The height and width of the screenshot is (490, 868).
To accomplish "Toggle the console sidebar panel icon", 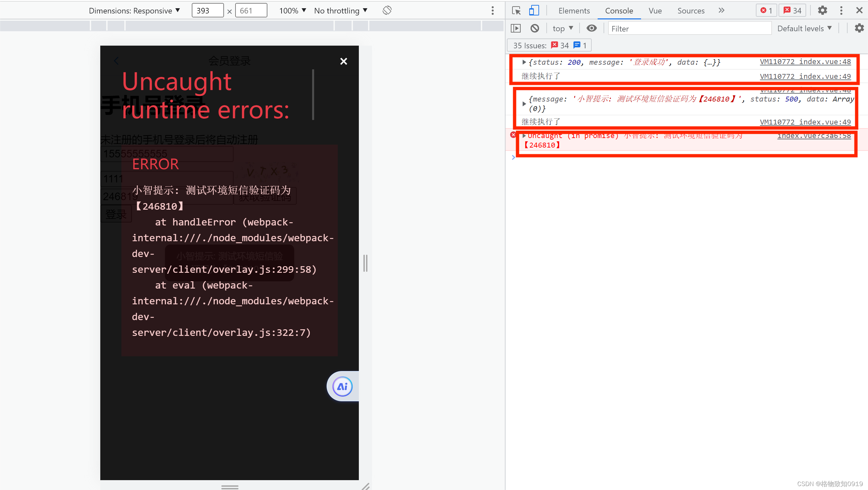I will 515,28.
